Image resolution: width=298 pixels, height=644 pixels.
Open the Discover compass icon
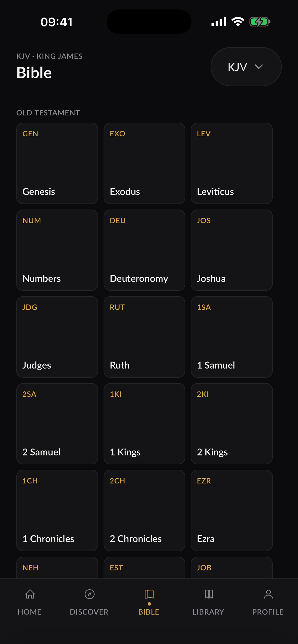tap(89, 594)
